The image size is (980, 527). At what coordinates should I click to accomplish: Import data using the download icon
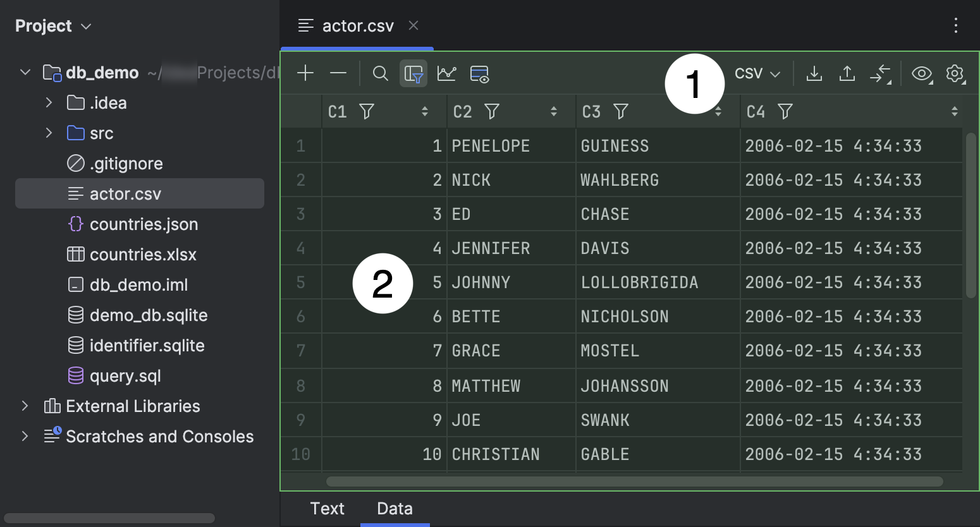[814, 73]
